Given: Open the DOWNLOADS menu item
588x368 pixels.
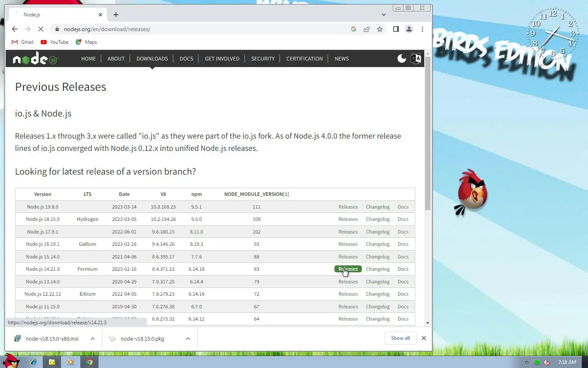Looking at the screenshot, I should point(152,58).
